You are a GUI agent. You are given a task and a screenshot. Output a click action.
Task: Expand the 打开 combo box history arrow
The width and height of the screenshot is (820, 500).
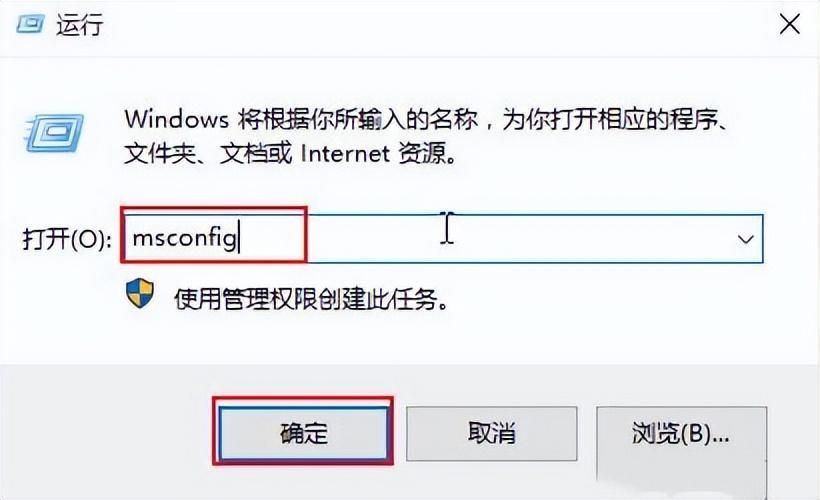click(x=745, y=240)
